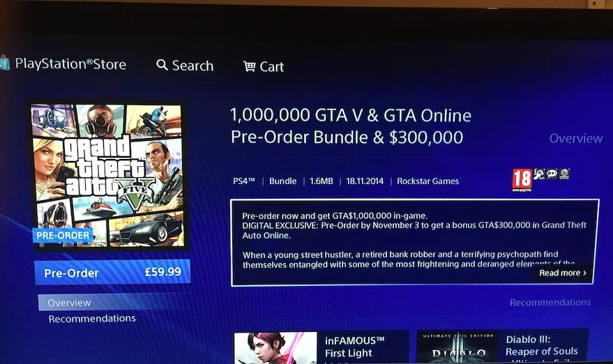
Task: Click the PlayStation Store bag icon
Action: pos(4,63)
